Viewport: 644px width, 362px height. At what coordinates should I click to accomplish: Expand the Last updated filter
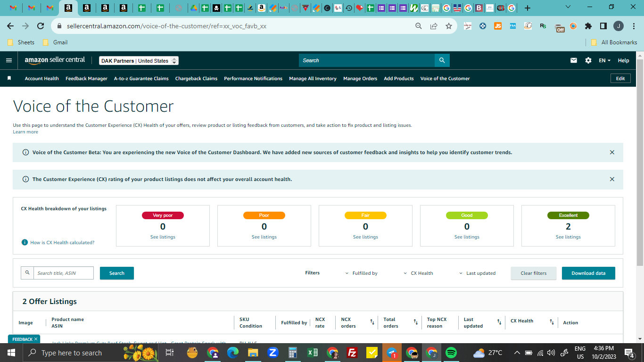click(477, 273)
